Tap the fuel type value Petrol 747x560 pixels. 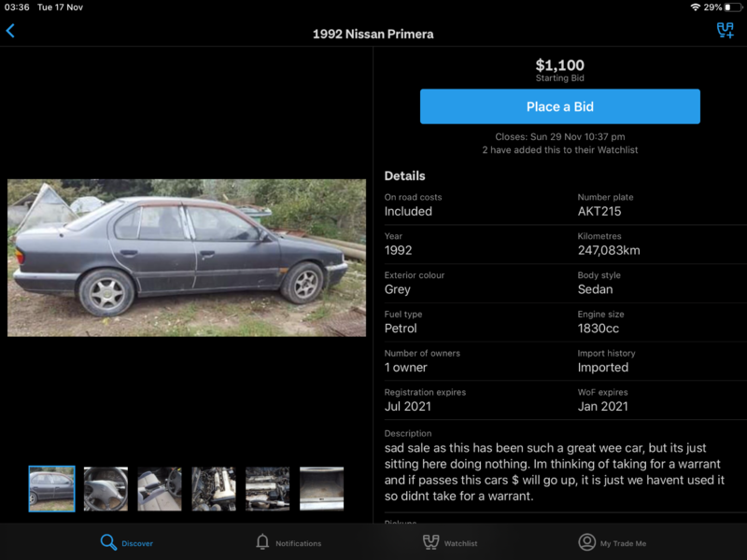coord(401,329)
